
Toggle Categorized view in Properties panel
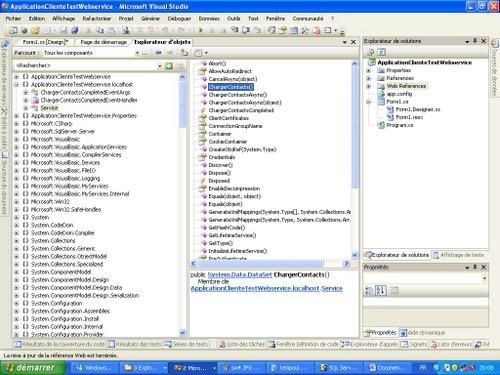tap(369, 290)
